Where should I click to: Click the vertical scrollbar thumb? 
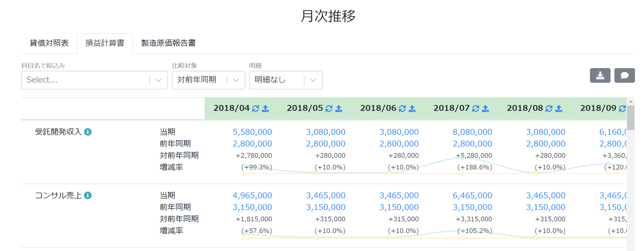(x=630, y=117)
